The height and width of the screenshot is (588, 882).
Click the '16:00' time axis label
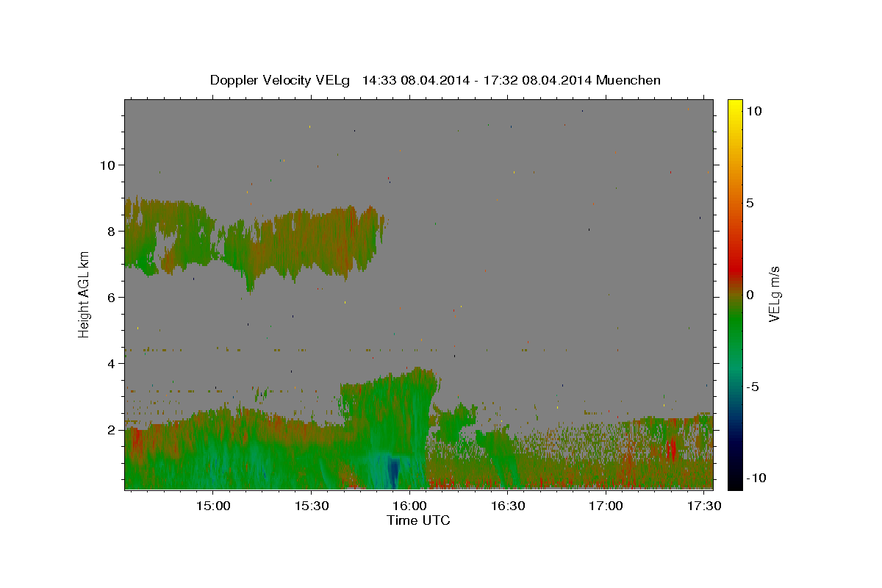(409, 506)
